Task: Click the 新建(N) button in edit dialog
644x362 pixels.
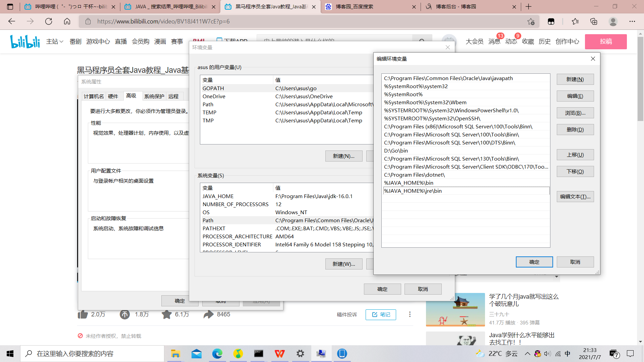Action: tap(575, 79)
